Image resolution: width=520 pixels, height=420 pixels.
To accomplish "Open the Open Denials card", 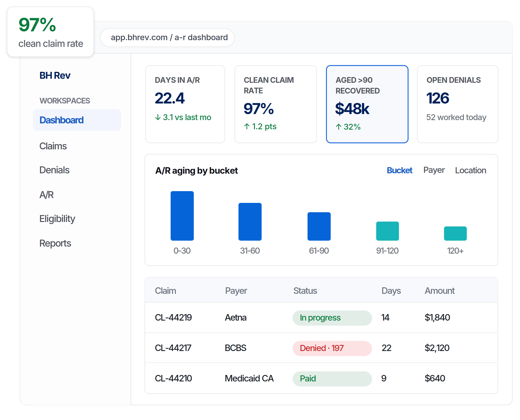I will (x=457, y=104).
